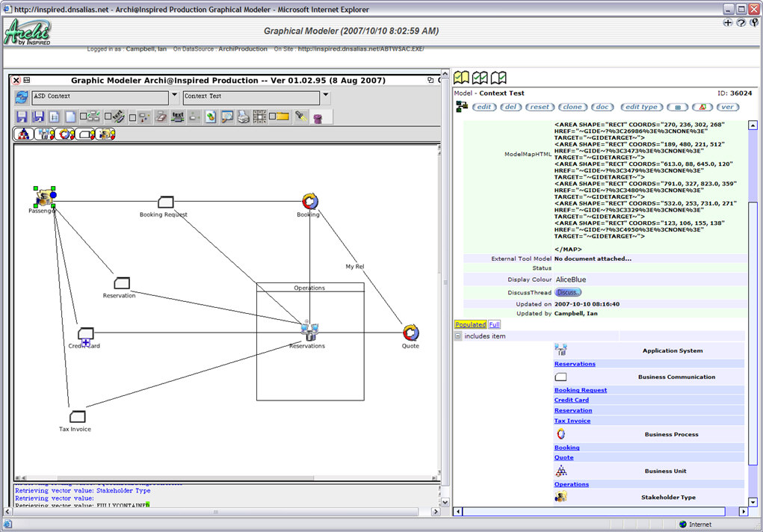The image size is (763, 532).
Task: Open the Discuss thread button
Action: point(569,291)
